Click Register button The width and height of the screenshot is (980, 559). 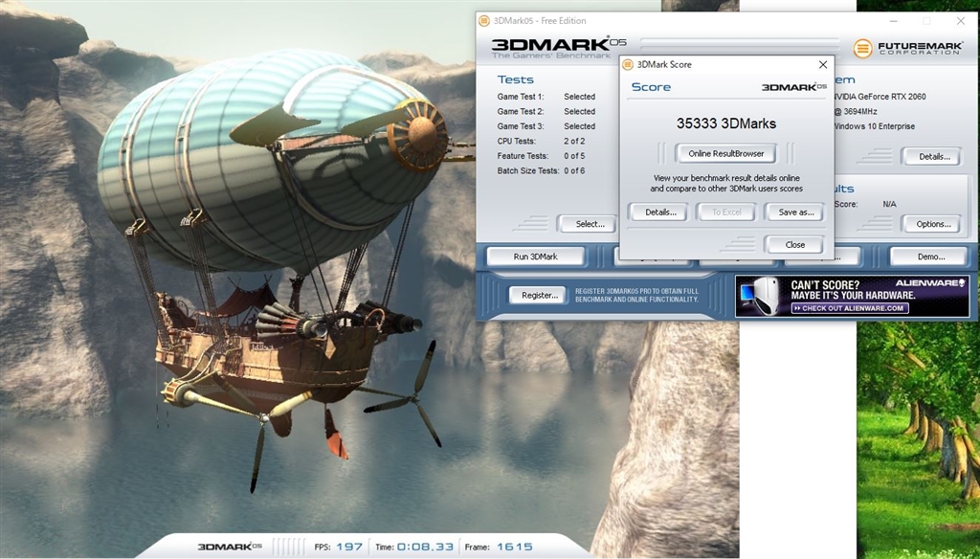[539, 295]
